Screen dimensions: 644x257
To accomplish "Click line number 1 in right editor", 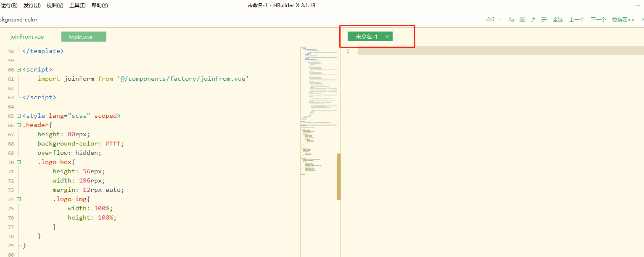I will click(348, 51).
